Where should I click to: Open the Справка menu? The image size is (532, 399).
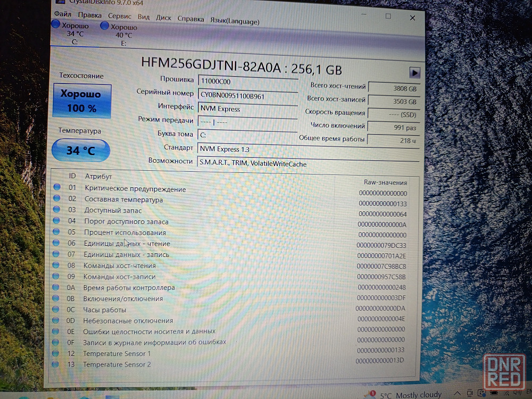tap(190, 19)
